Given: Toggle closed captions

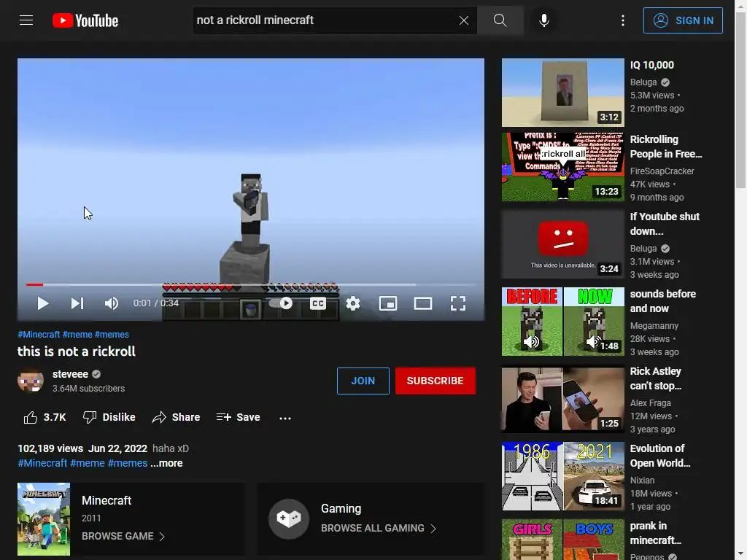Looking at the screenshot, I should (318, 303).
